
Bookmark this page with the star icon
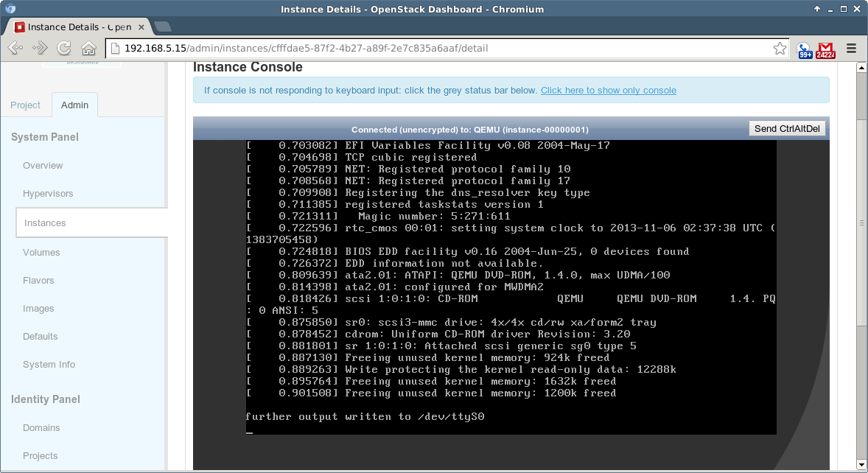click(780, 49)
